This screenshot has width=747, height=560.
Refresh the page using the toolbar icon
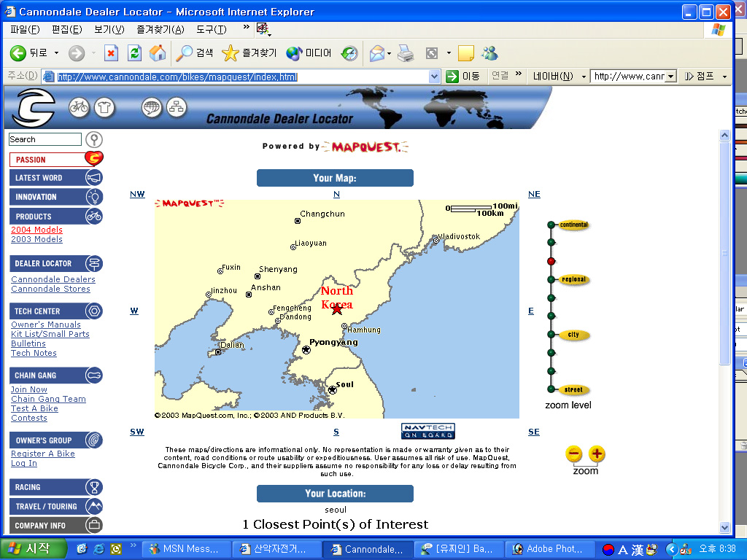click(135, 52)
